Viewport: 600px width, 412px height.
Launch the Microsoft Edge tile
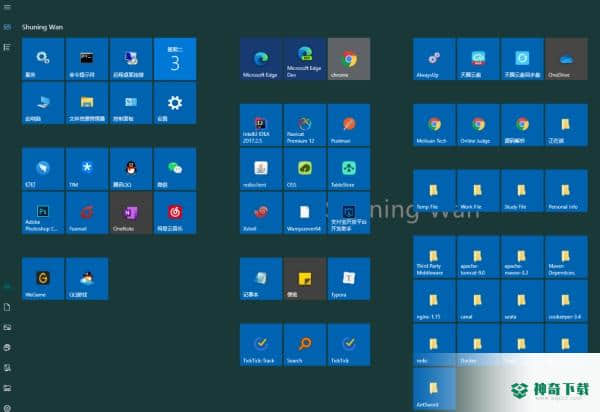click(x=261, y=59)
